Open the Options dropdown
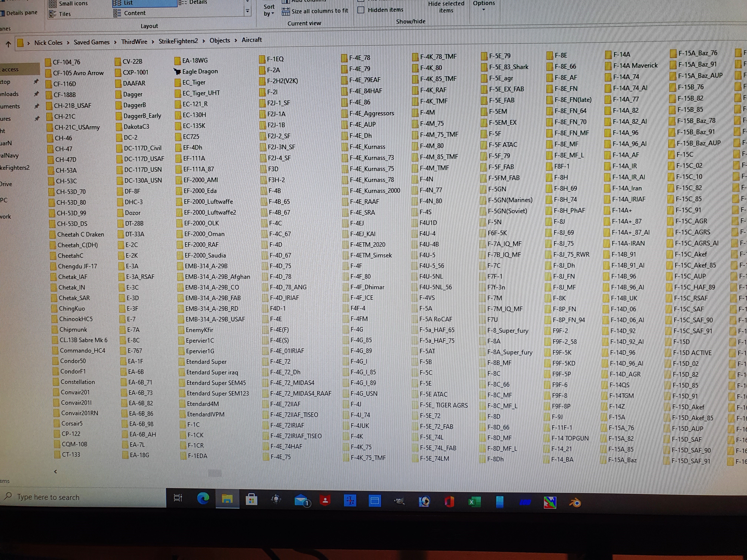Image resolution: width=747 pixels, height=560 pixels. [484, 6]
